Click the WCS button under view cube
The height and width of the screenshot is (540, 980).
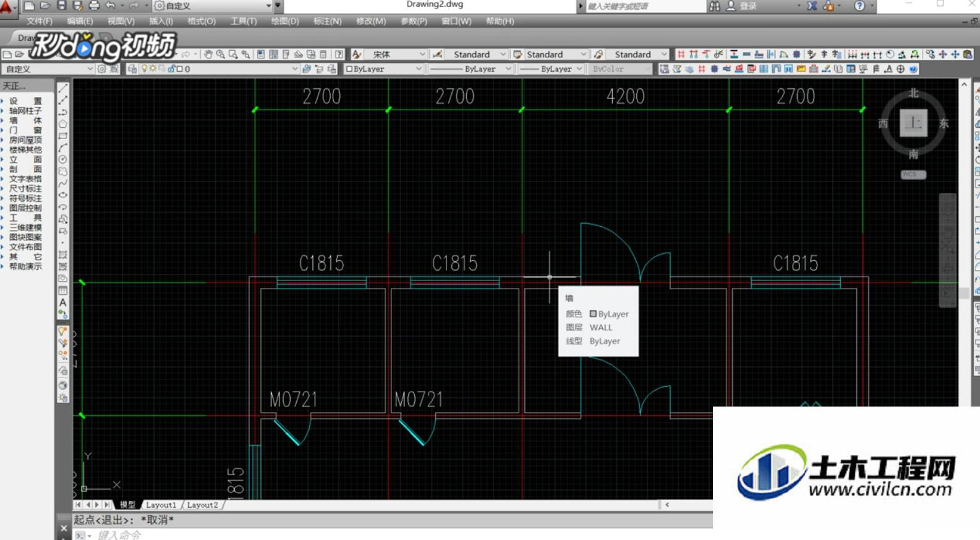(913, 174)
